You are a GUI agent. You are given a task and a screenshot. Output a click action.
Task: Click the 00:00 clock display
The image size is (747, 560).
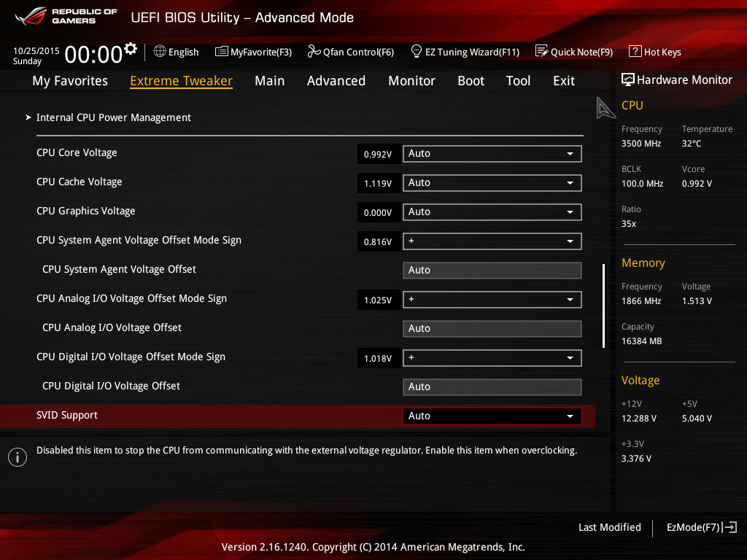point(93,54)
